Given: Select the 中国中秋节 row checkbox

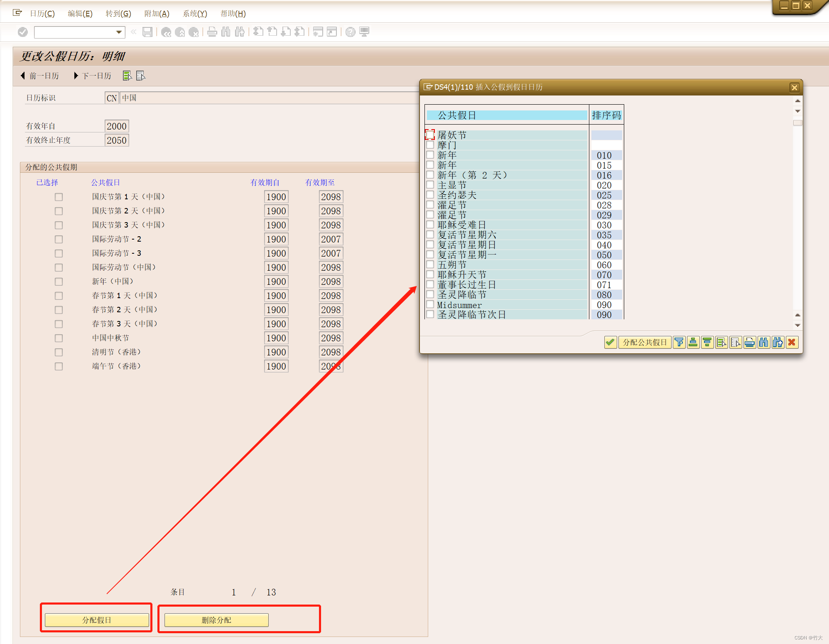Looking at the screenshot, I should coord(59,338).
